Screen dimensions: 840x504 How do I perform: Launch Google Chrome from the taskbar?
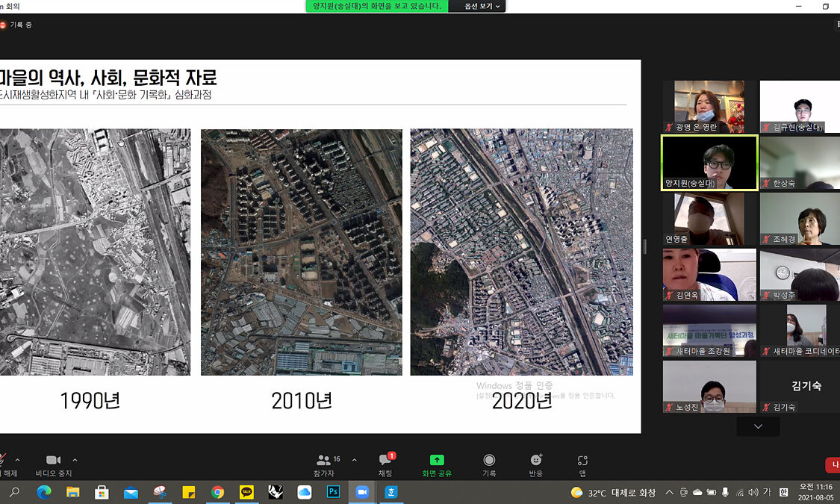pos(217,492)
